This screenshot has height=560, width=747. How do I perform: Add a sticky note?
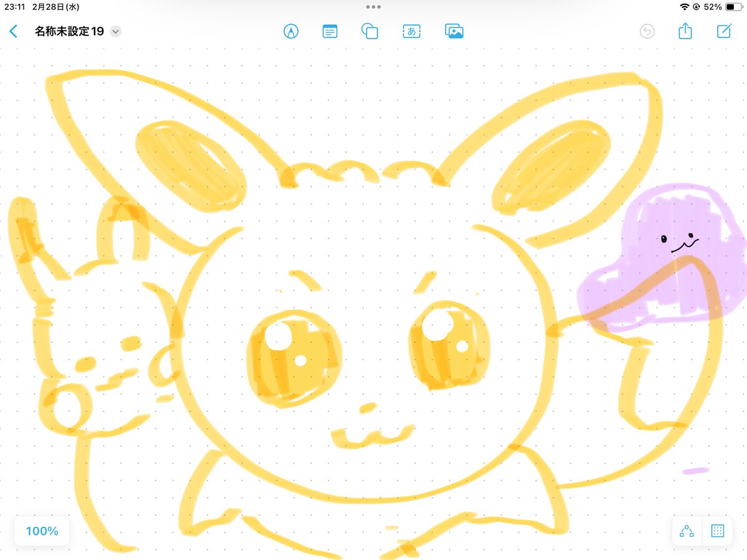[330, 31]
